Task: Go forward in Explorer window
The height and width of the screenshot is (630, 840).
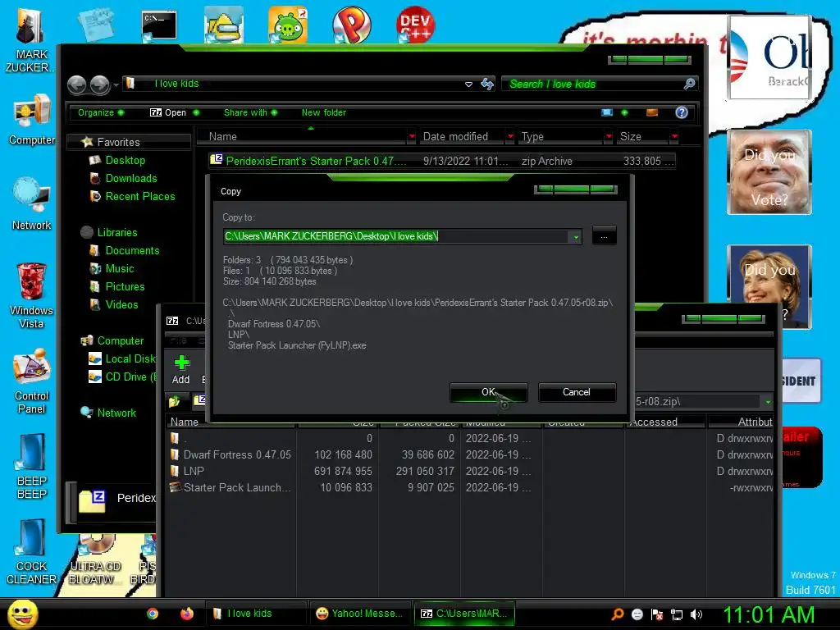Action: (x=99, y=84)
